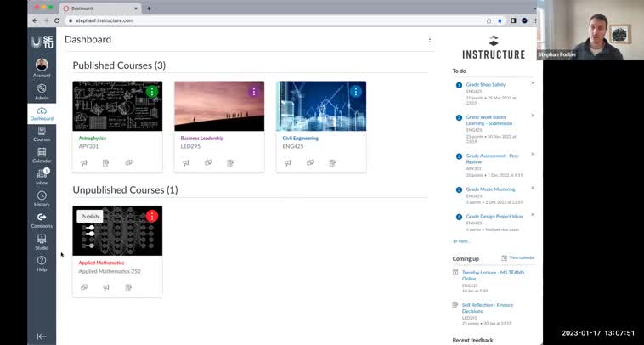Viewport: 644px width, 345px height.
Task: Click the Business Leadership sunset thumbnail
Action: 219,106
